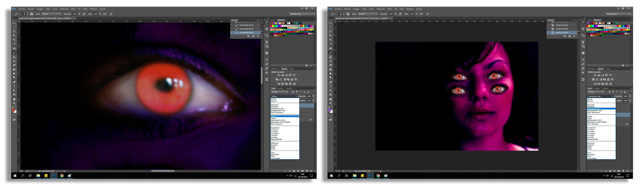Open layer Opacidad arrow in right Capas panel
644x190 pixels.
pos(630,96)
